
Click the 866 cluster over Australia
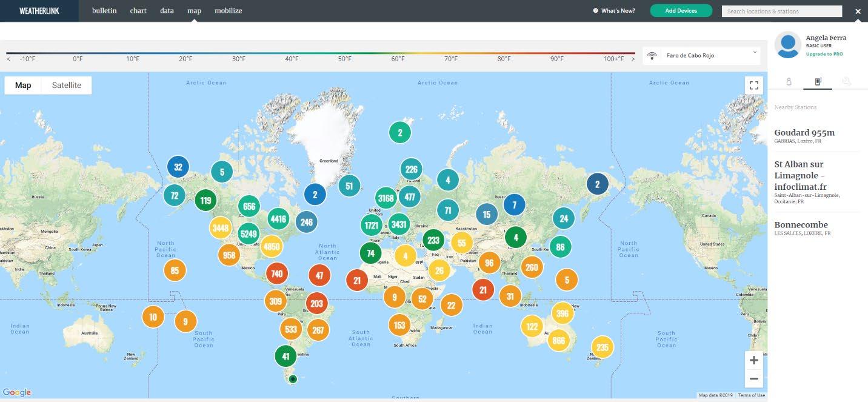pos(559,340)
